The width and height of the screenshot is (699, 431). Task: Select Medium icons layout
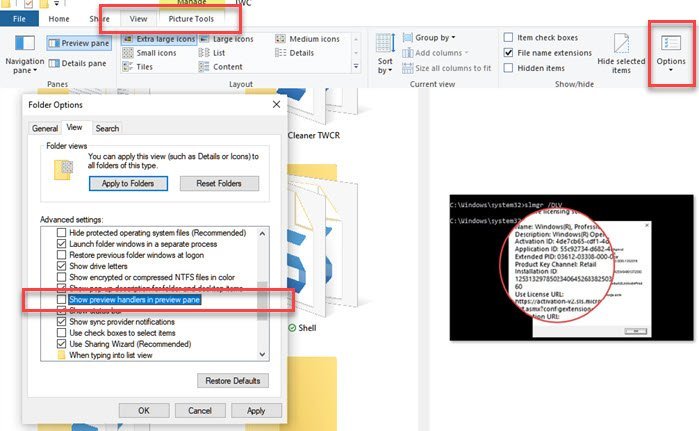point(308,39)
